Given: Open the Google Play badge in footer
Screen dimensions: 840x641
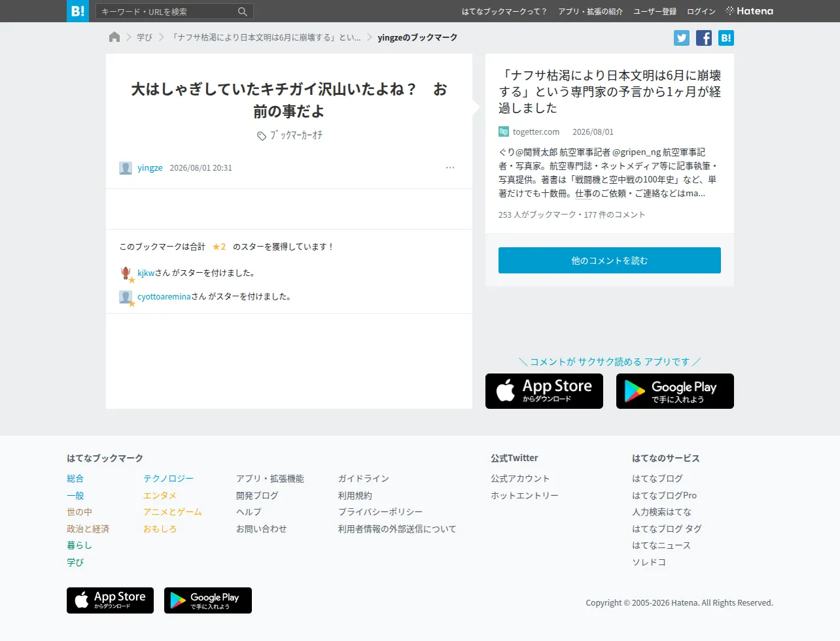Looking at the screenshot, I should (208, 600).
